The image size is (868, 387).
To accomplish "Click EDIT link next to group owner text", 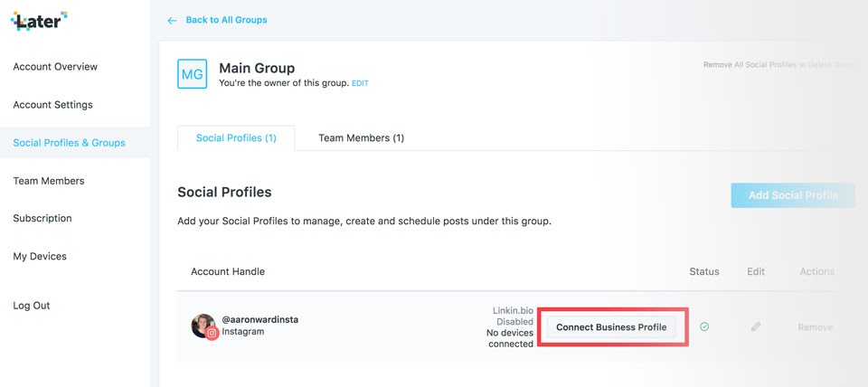I will (x=361, y=83).
